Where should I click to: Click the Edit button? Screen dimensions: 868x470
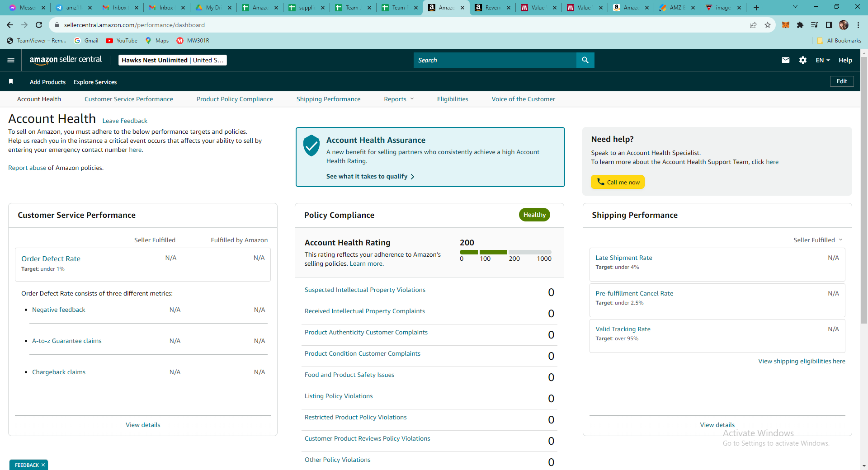point(842,81)
